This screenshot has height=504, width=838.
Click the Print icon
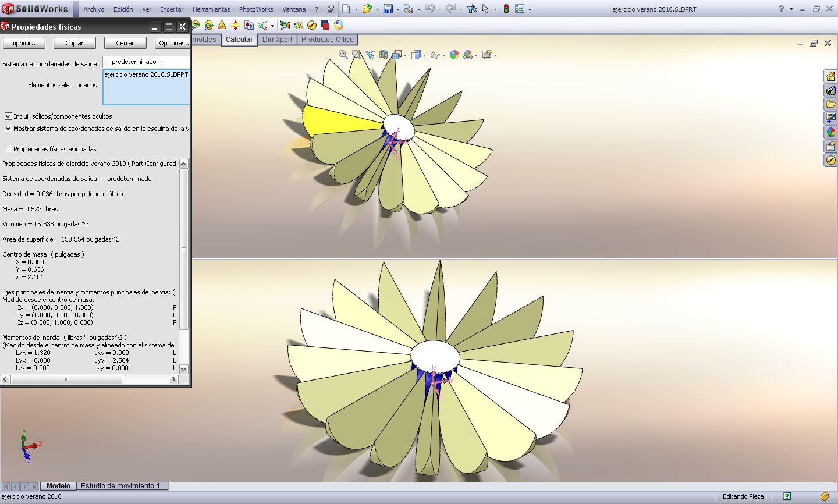click(x=409, y=9)
